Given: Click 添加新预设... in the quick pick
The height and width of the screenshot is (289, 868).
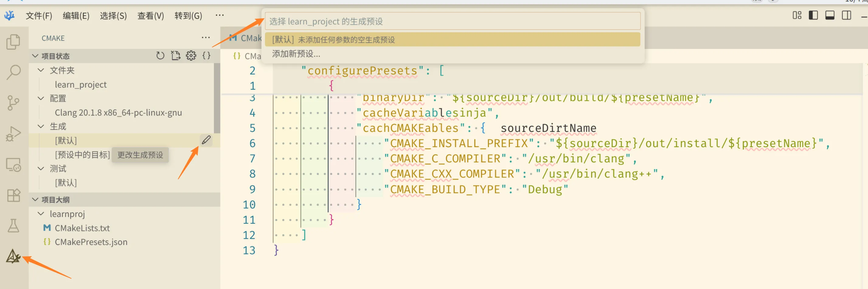Looking at the screenshot, I should coord(296,54).
